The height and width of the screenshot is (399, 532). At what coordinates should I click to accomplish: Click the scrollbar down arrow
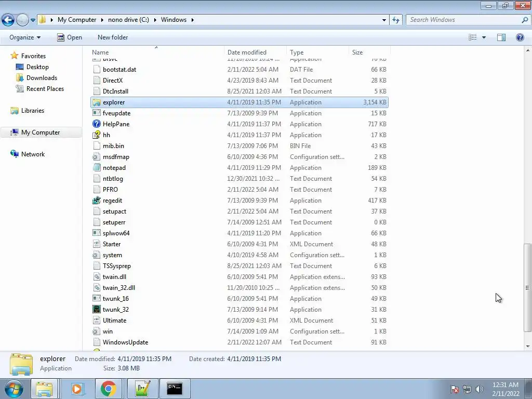point(528,347)
